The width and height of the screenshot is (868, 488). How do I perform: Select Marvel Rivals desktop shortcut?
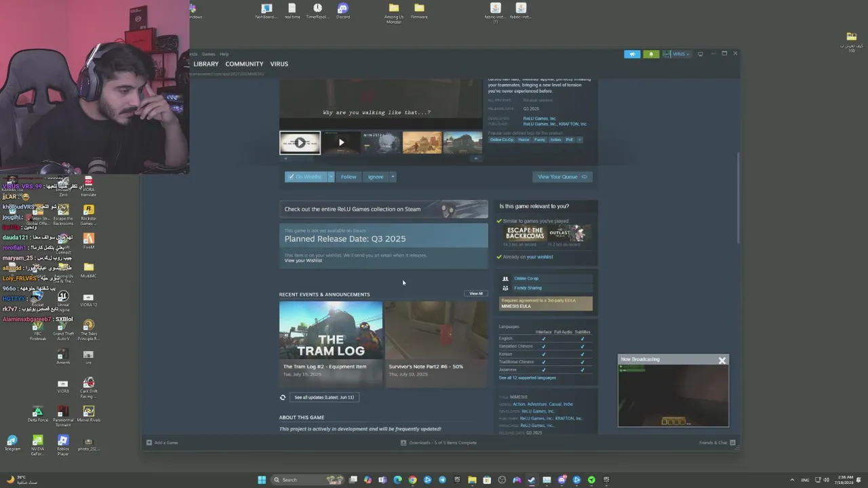88,414
